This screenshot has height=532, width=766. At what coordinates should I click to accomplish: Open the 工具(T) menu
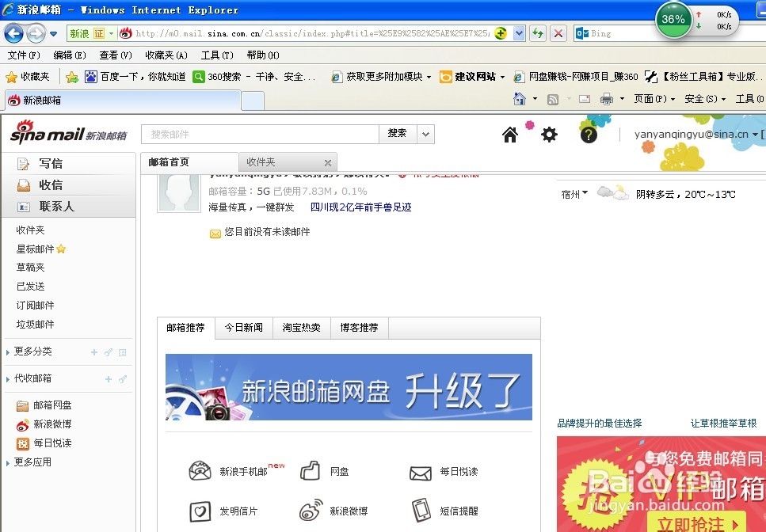[217, 55]
